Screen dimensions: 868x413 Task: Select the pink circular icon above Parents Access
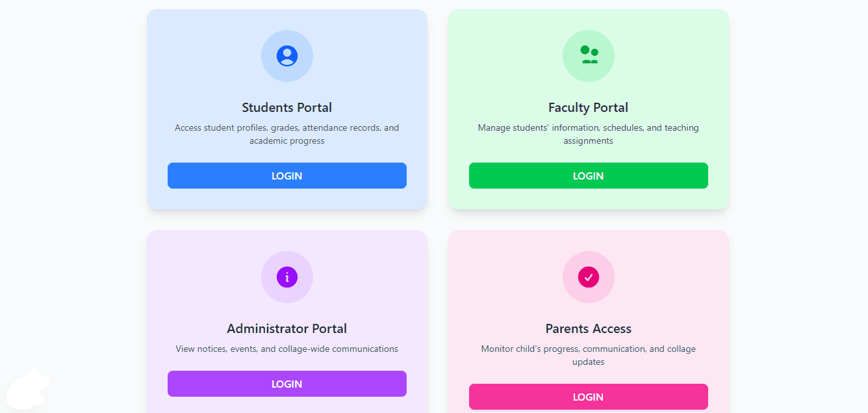589,277
